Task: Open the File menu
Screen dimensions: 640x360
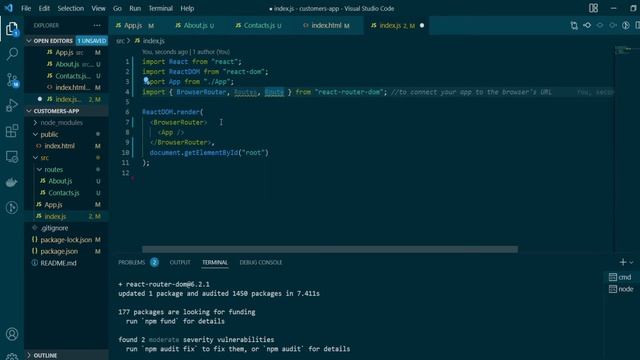Action: pyautogui.click(x=26, y=8)
